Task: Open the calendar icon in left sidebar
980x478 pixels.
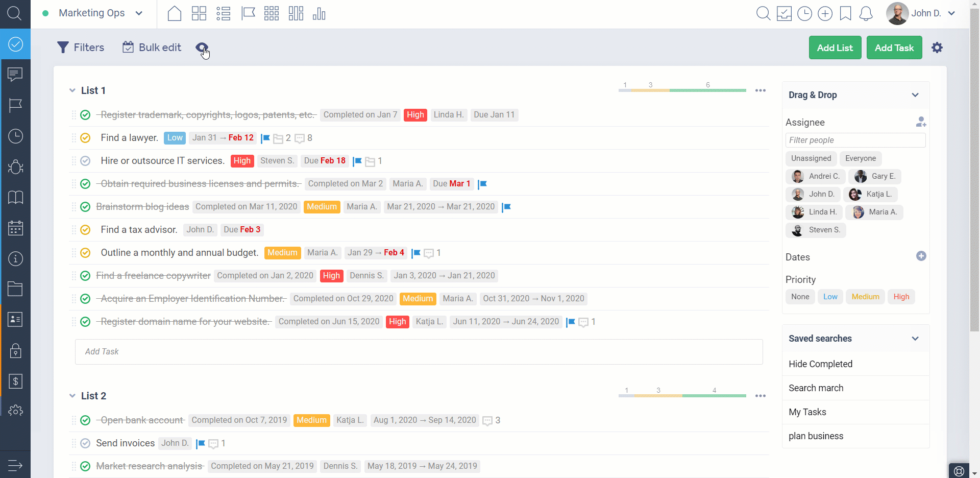Action: coord(15,228)
